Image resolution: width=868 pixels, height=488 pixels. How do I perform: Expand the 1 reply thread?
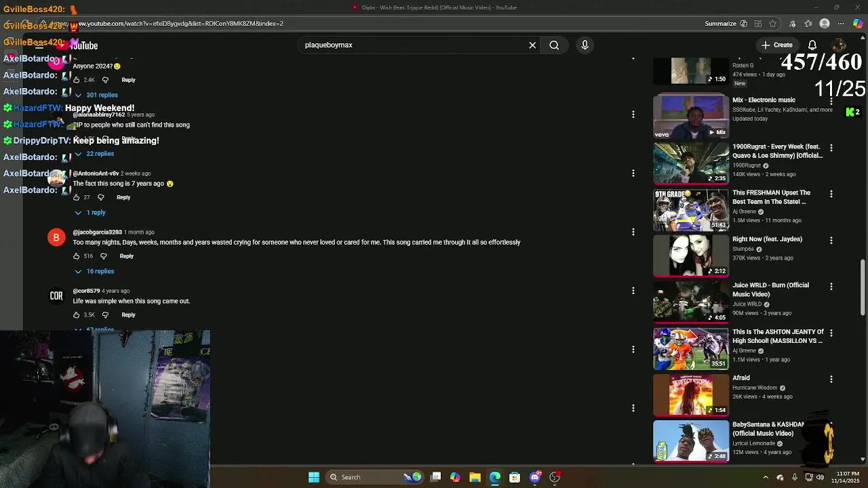[x=90, y=213]
